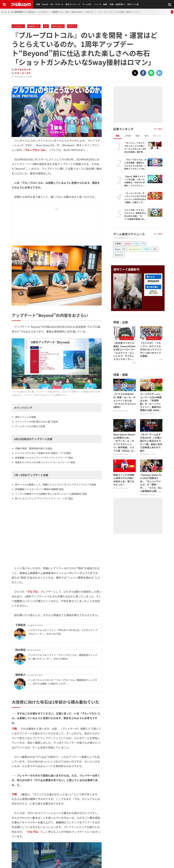Click すべて見る beside ゲーム発売スケジュール
Image resolution: width=174 pixels, height=868 pixels.
coord(158,234)
